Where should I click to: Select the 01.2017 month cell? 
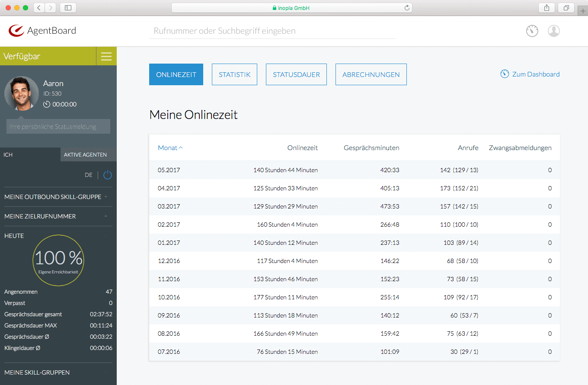(169, 243)
